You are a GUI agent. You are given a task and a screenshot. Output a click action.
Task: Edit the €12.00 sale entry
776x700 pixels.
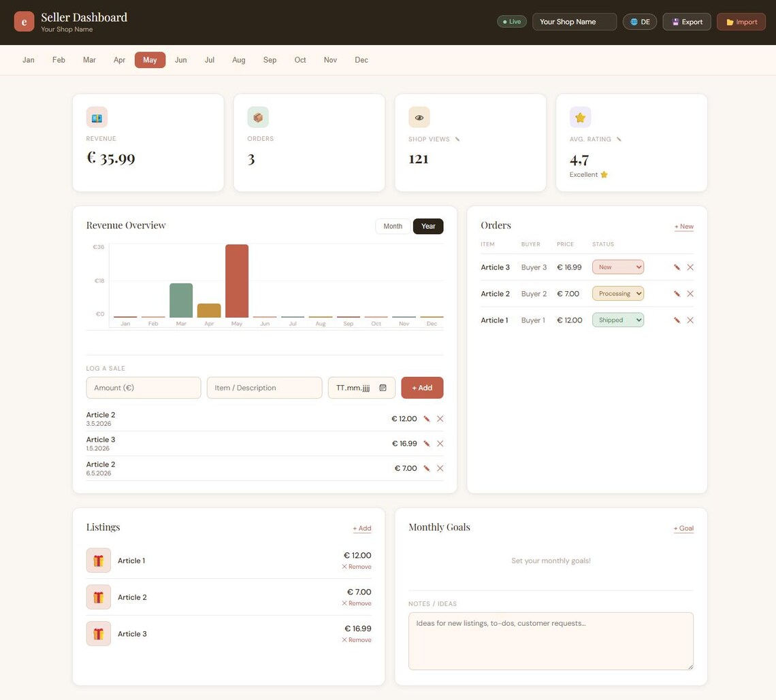(x=427, y=419)
